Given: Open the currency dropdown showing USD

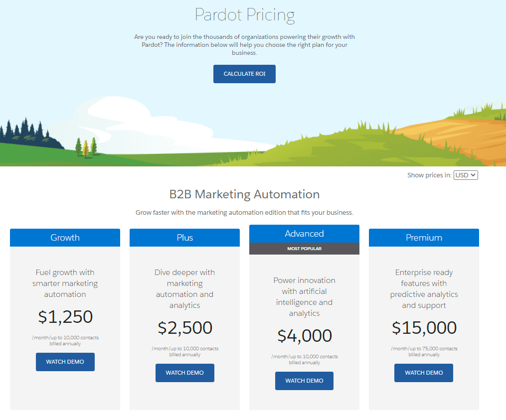Looking at the screenshot, I should point(465,175).
